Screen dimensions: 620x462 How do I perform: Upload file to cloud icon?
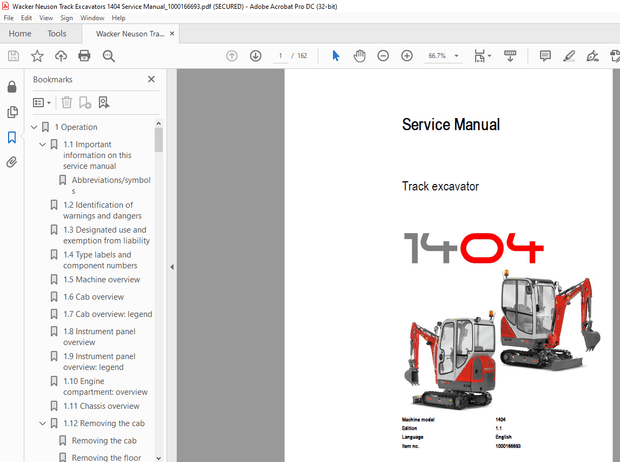click(61, 56)
